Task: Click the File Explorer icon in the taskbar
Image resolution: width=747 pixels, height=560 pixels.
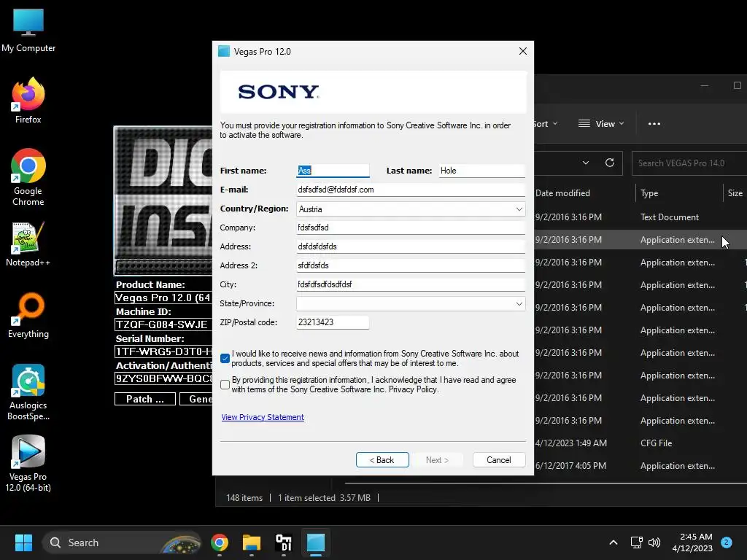Action: pos(252,542)
